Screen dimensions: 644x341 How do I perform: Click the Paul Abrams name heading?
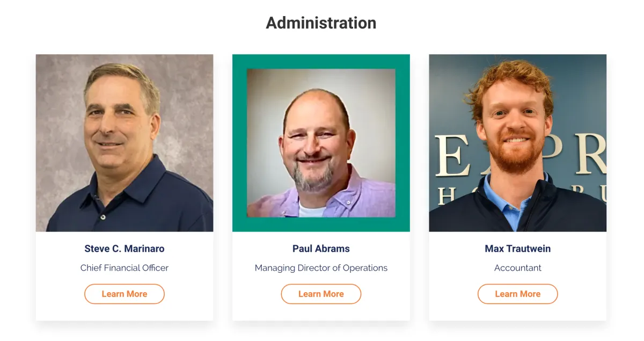click(321, 249)
